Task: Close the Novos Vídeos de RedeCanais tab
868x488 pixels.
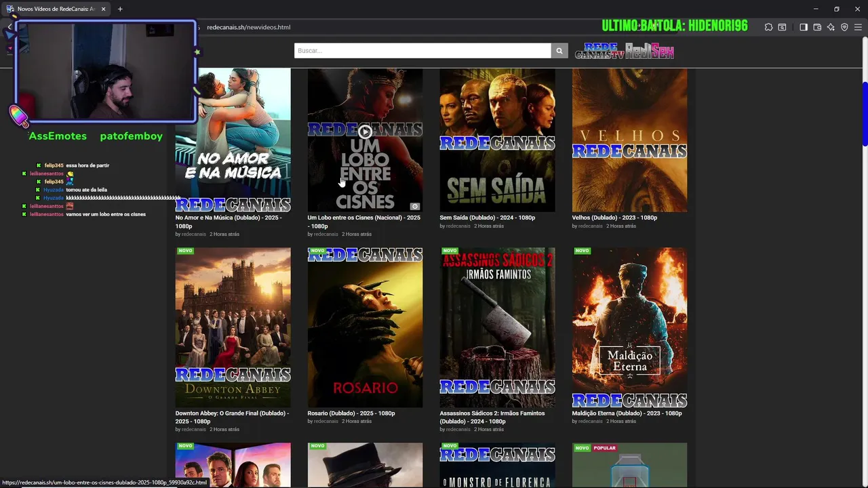Action: [x=103, y=9]
